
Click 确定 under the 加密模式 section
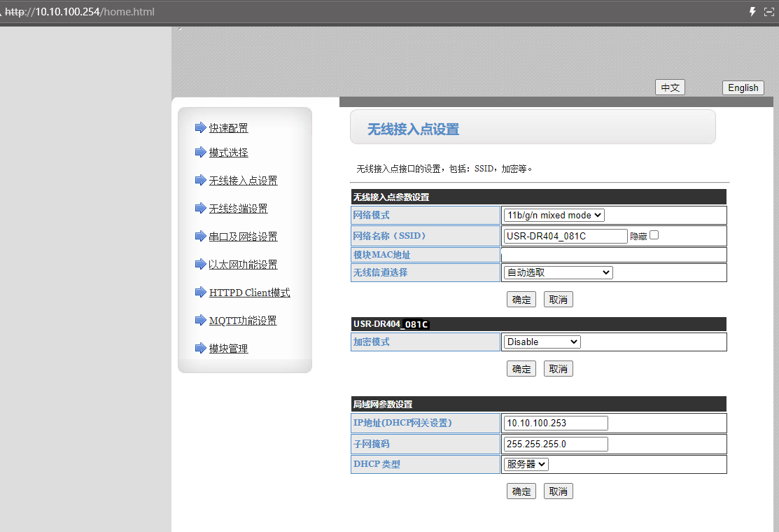[521, 369]
